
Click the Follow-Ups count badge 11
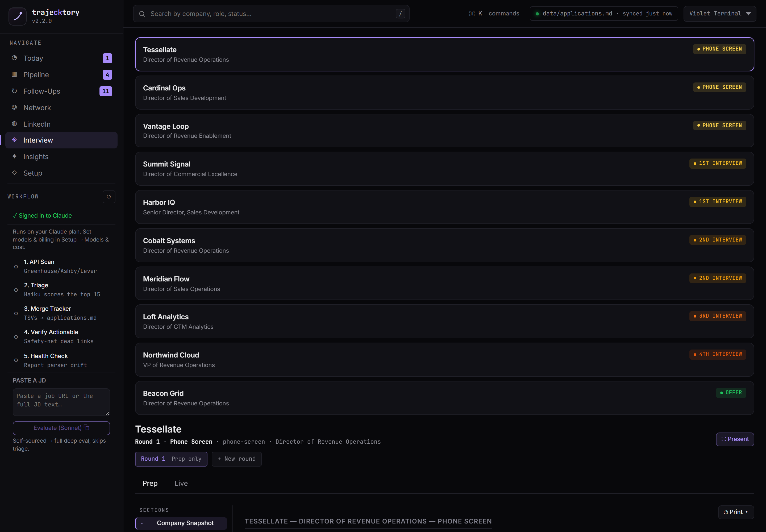click(106, 91)
